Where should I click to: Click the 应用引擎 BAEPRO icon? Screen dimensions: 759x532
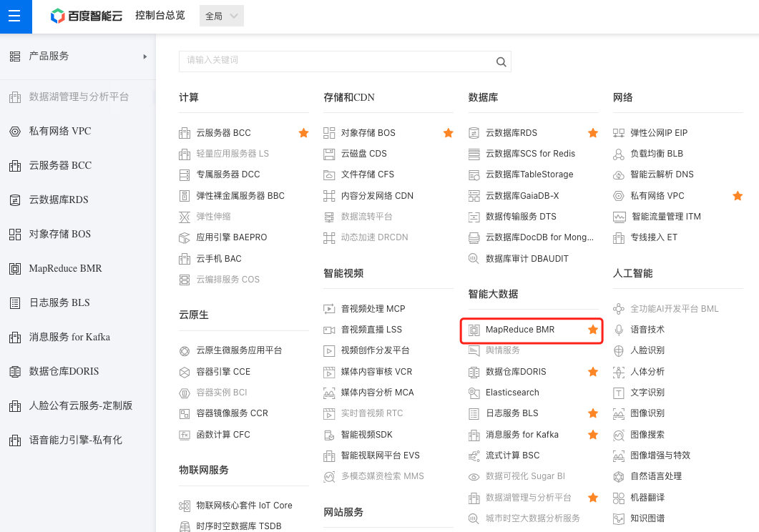[x=185, y=237]
